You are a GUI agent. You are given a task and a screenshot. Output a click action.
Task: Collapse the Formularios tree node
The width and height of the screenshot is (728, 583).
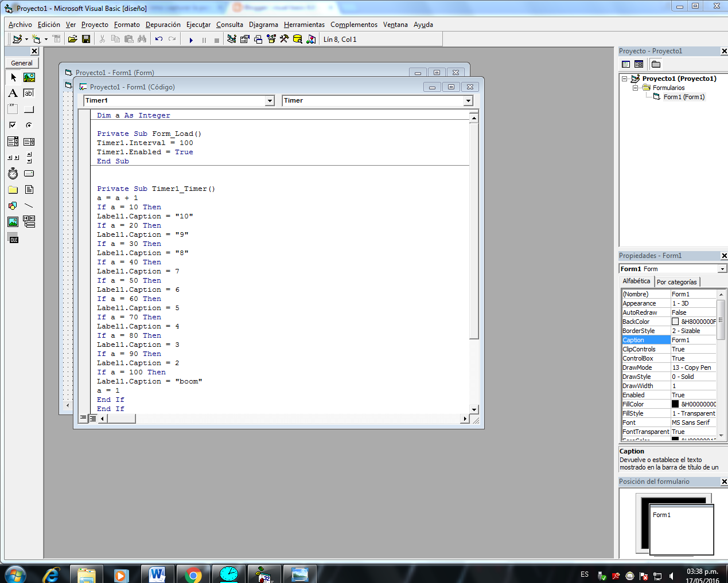pyautogui.click(x=636, y=87)
